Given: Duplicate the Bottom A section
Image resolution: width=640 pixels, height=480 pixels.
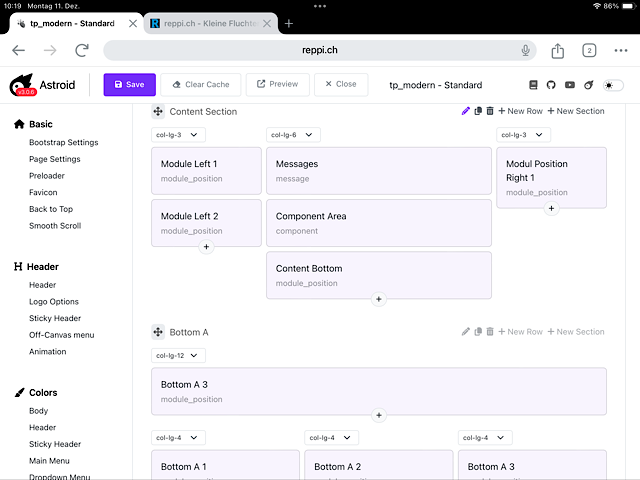Looking at the screenshot, I should 478,332.
